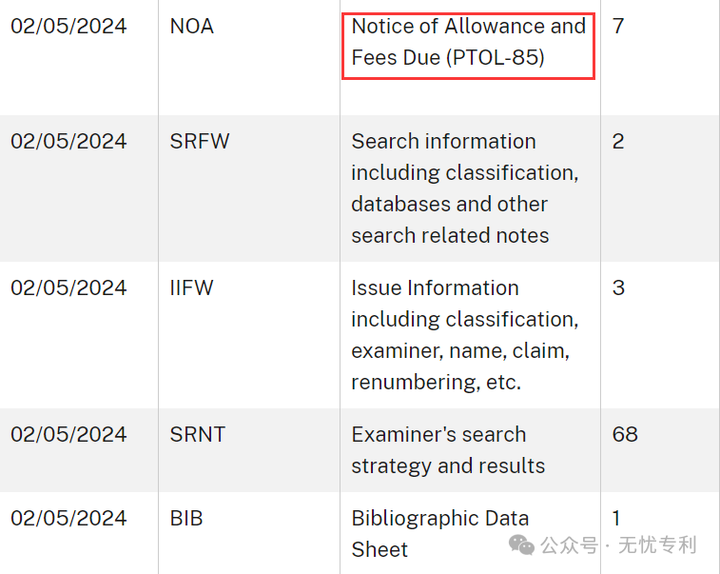Click the page count 68 for SRNT

(x=625, y=434)
